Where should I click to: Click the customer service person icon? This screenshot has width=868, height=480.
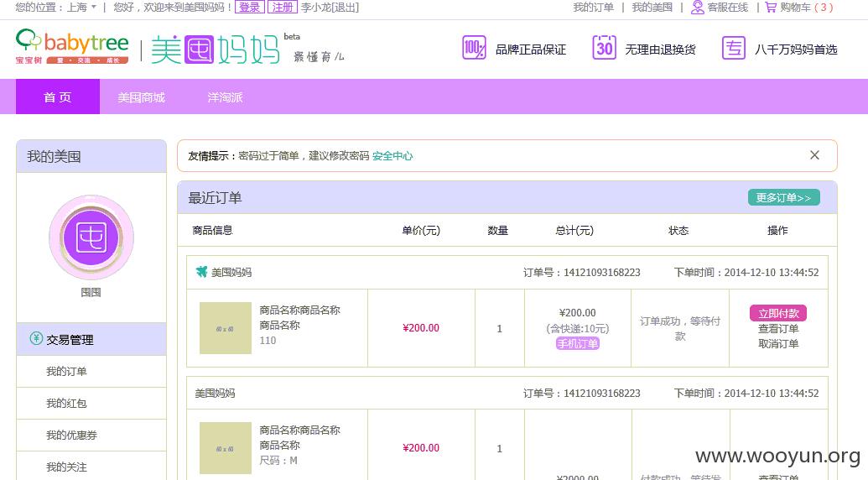point(698,8)
